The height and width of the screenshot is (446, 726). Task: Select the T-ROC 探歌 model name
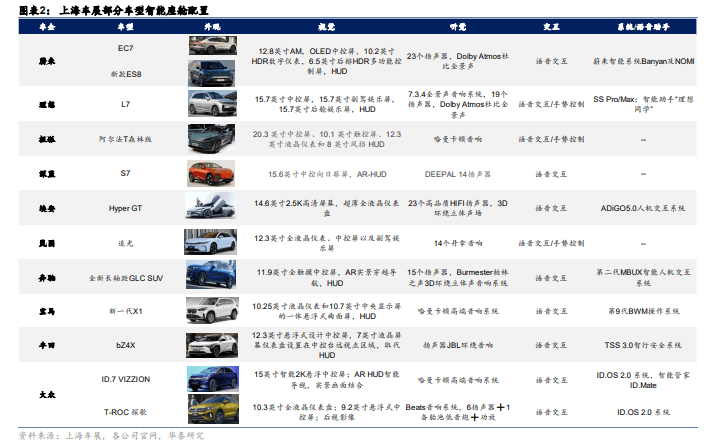pos(125,412)
